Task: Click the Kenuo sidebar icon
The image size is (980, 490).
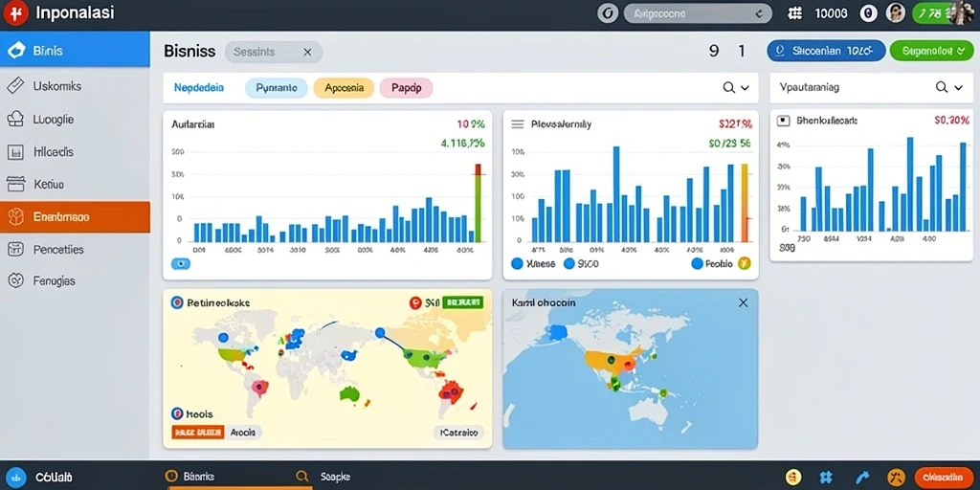Action: pyautogui.click(x=15, y=184)
